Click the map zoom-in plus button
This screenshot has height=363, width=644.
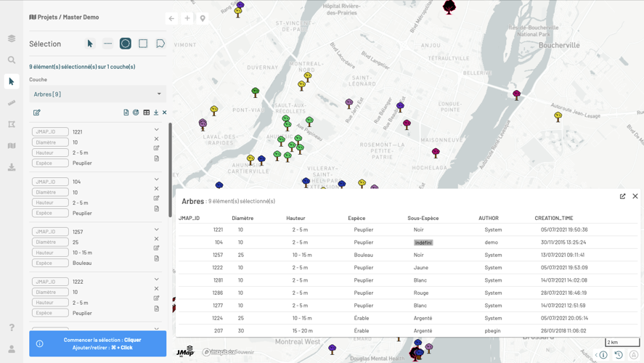(187, 18)
